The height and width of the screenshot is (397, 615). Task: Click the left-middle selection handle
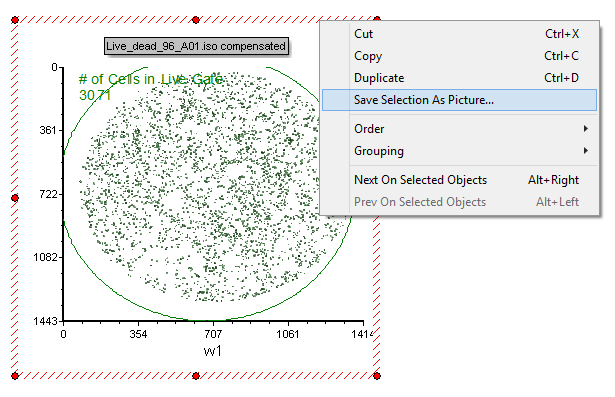coord(15,198)
